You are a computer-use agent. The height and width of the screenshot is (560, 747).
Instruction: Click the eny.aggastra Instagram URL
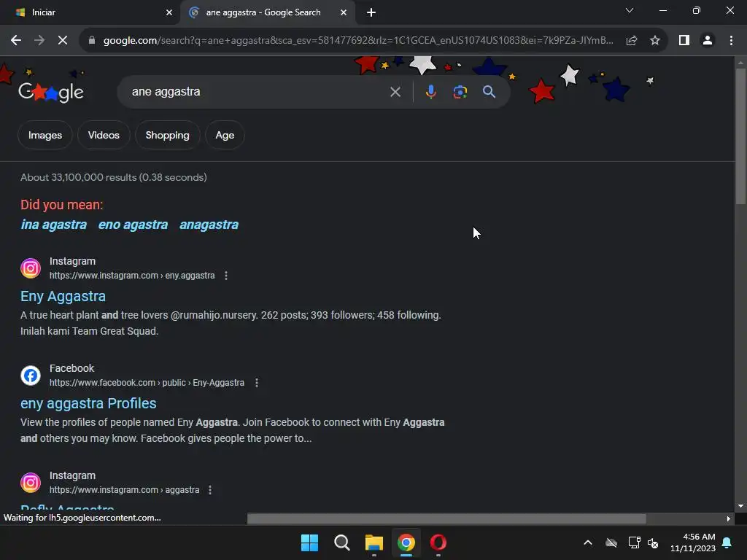(x=132, y=276)
